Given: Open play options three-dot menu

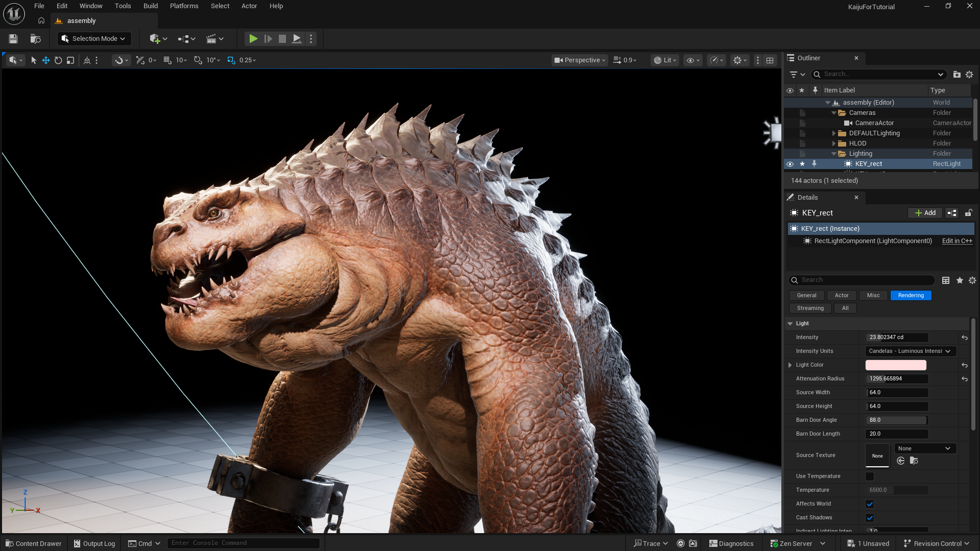Looking at the screenshot, I should pyautogui.click(x=311, y=39).
